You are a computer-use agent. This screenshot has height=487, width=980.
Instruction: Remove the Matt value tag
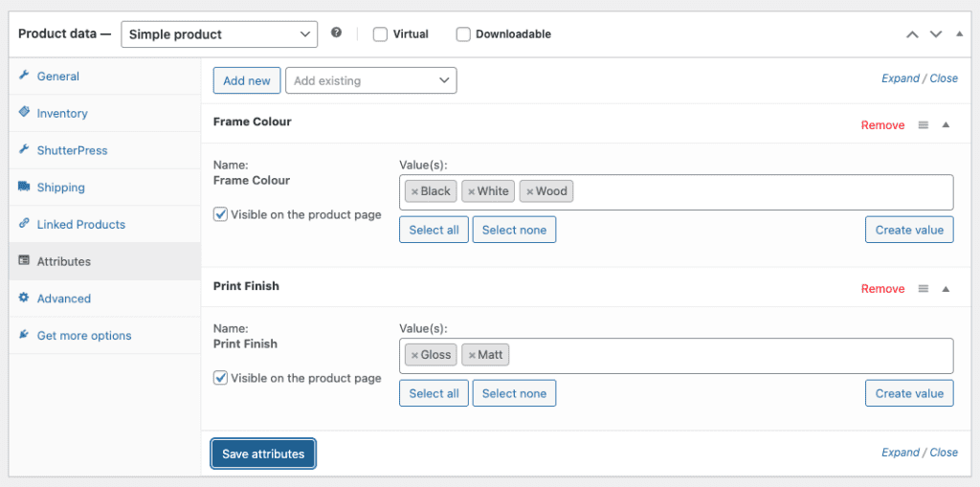click(x=472, y=355)
